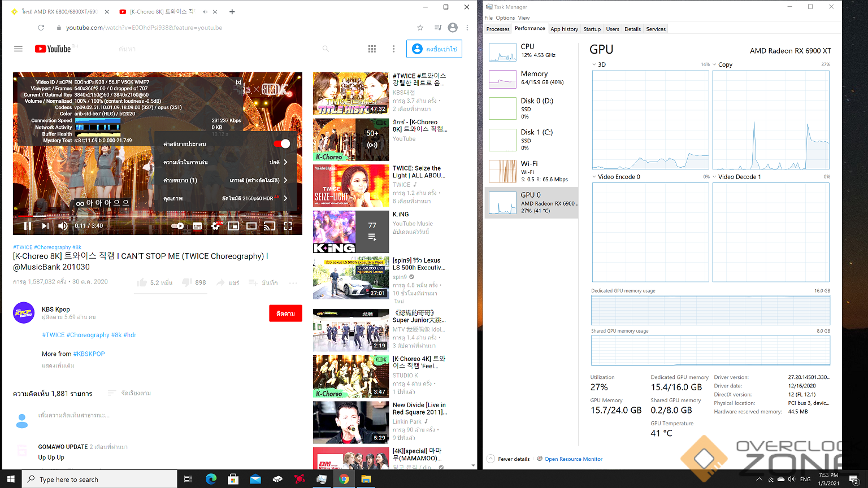
Task: Cast video to TV
Action: coord(270,226)
